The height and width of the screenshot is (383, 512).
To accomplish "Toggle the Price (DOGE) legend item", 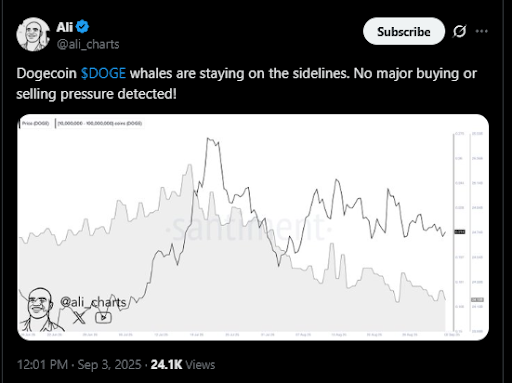I will coord(35,123).
